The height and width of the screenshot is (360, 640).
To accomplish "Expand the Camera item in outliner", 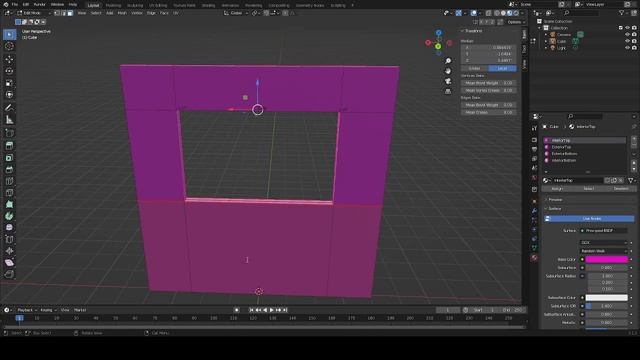I will (x=546, y=35).
